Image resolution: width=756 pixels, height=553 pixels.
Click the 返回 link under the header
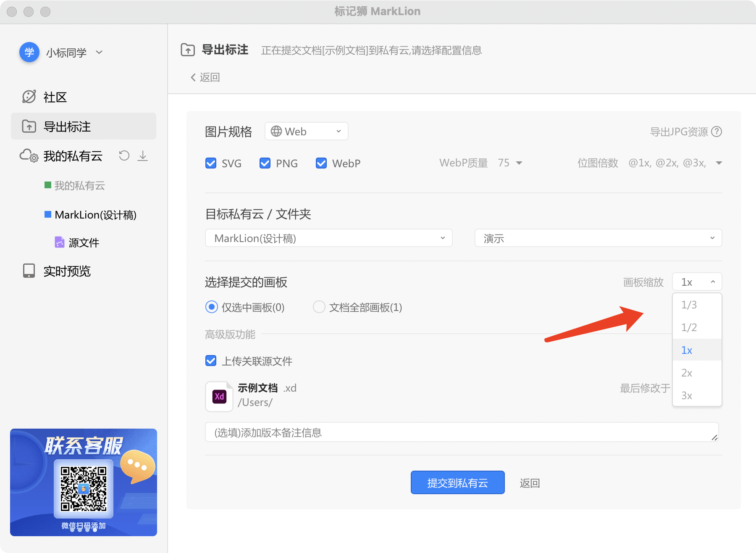pyautogui.click(x=205, y=77)
